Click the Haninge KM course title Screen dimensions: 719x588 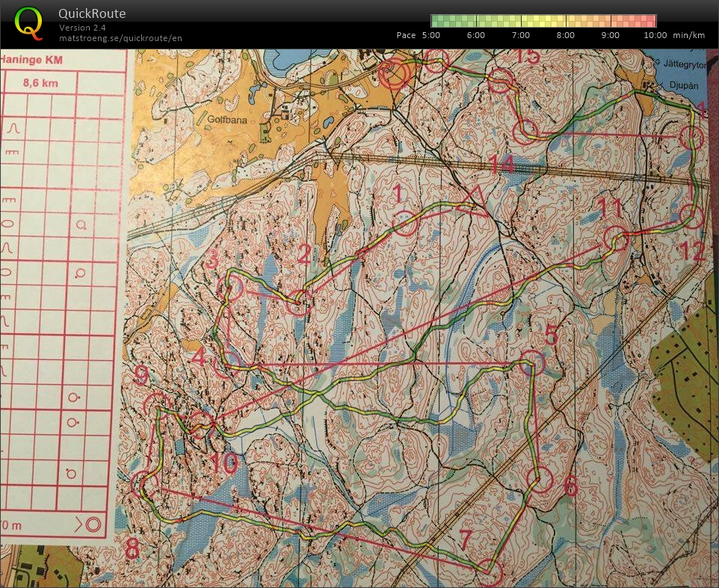click(x=31, y=60)
